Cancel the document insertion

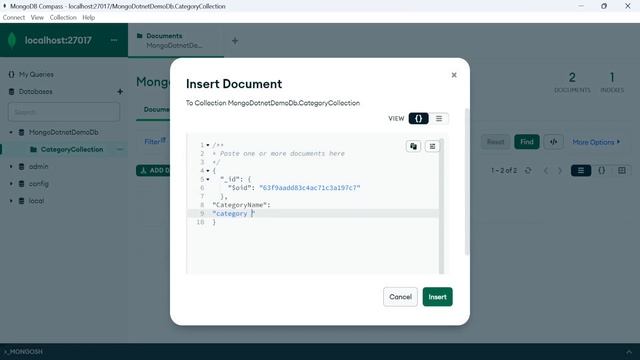[400, 297]
